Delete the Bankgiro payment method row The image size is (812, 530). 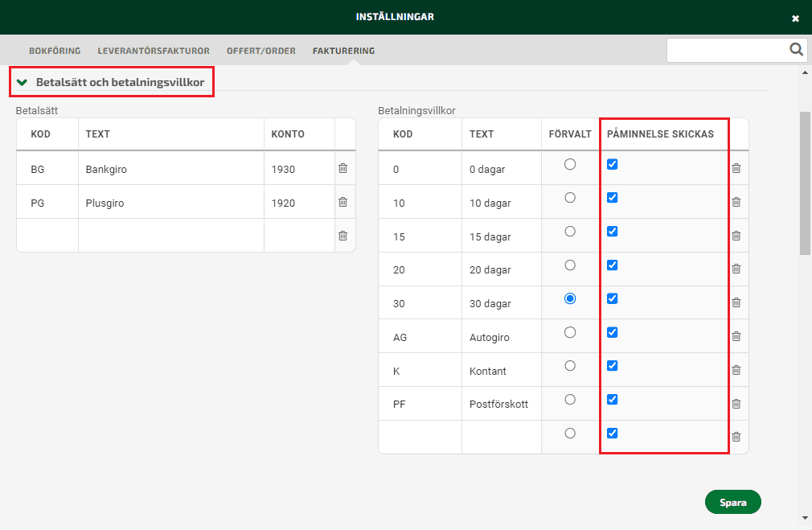pos(342,168)
